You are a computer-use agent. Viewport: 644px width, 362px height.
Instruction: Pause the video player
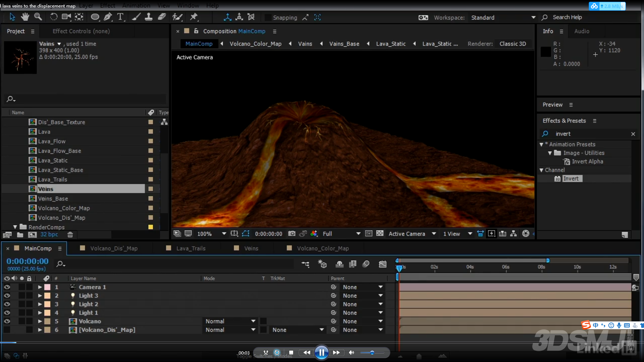point(321,352)
